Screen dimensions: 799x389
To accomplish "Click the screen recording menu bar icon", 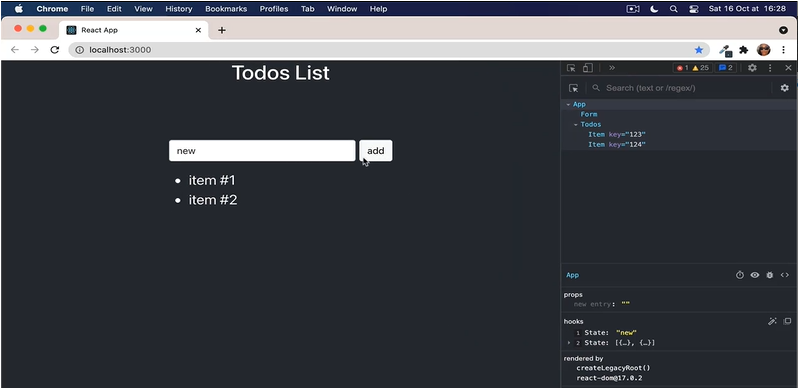I will point(633,9).
